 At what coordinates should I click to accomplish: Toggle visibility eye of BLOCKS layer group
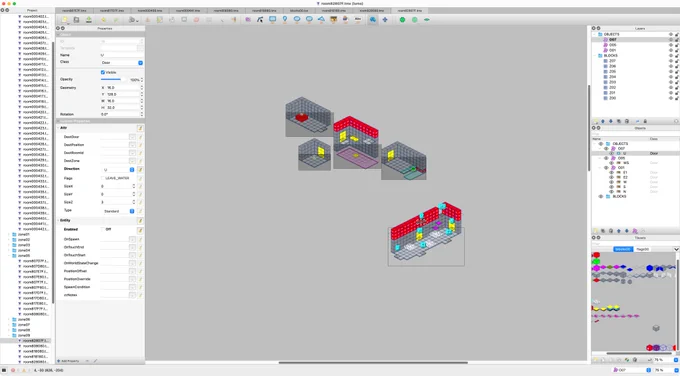pos(670,56)
